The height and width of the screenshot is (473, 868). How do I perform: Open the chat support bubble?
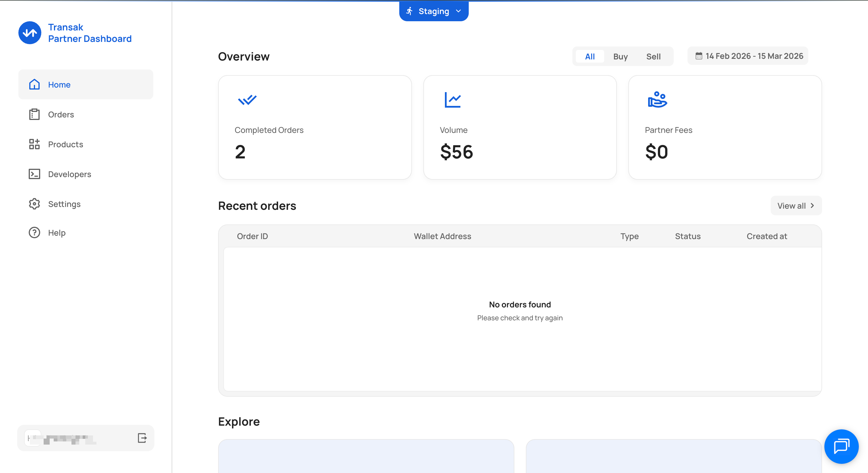841,446
